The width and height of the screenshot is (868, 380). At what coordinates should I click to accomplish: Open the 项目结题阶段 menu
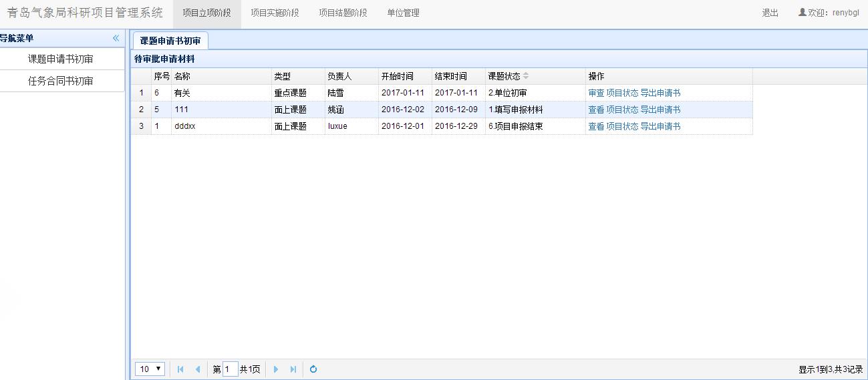[x=343, y=13]
